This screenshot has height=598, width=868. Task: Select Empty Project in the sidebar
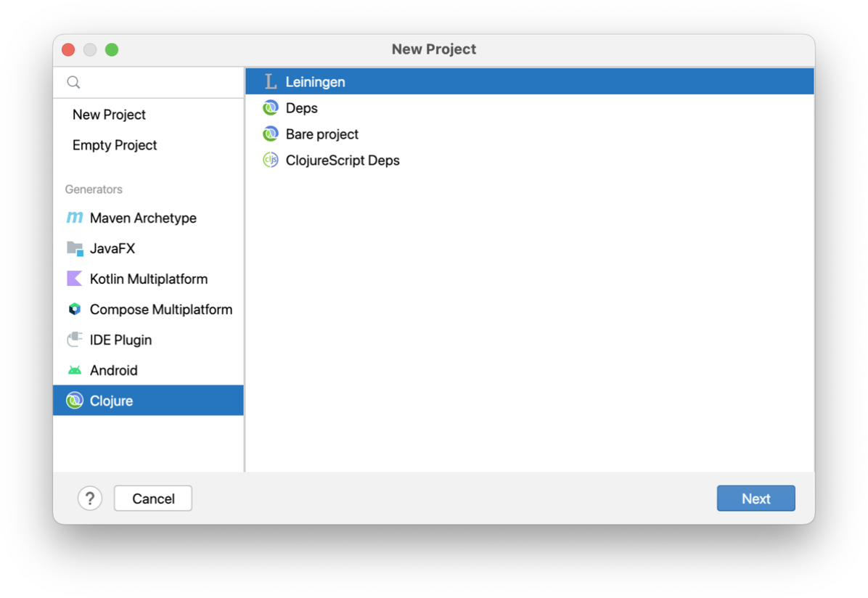point(115,145)
